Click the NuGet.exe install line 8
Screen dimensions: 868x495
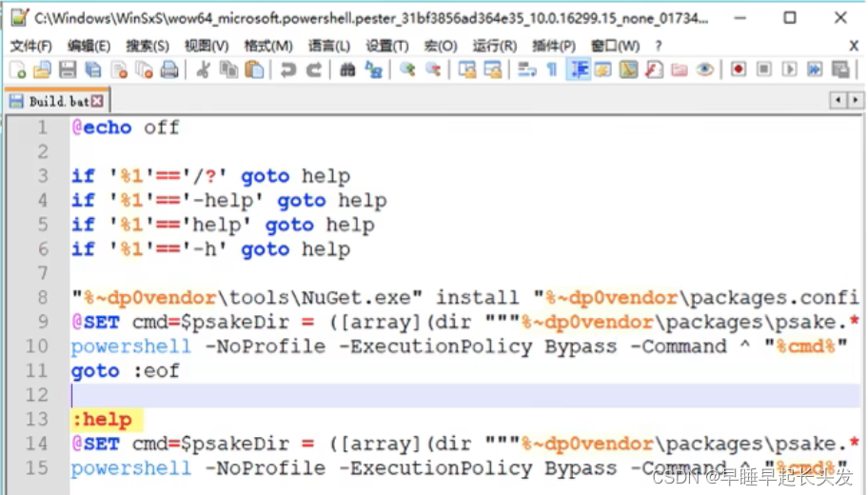pyautogui.click(x=465, y=297)
